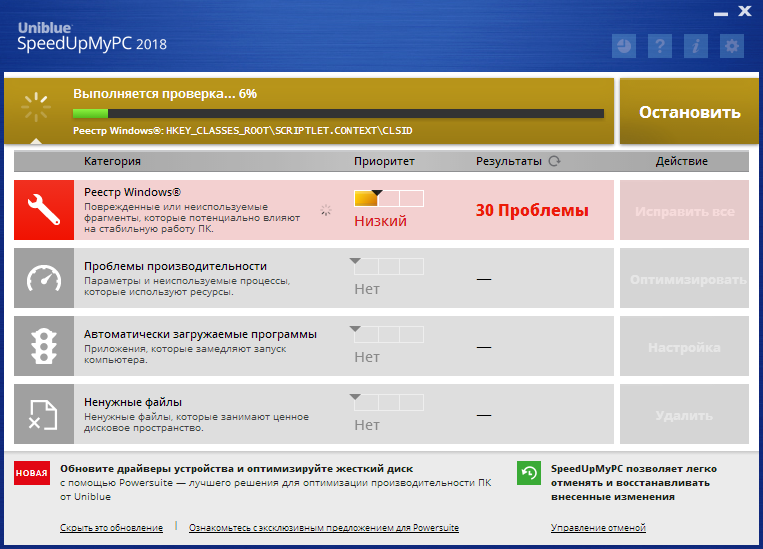Click the Приоритет column header
This screenshot has height=549, width=763.
click(384, 161)
